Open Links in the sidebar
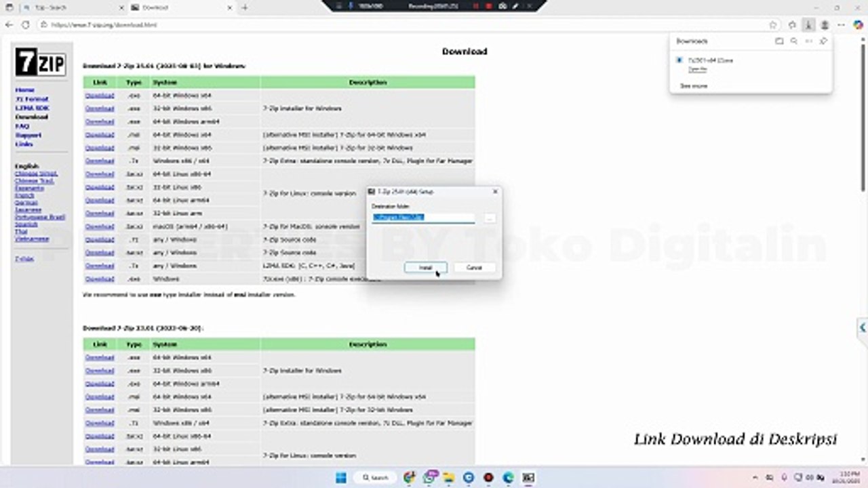The width and height of the screenshot is (868, 488). 24,144
